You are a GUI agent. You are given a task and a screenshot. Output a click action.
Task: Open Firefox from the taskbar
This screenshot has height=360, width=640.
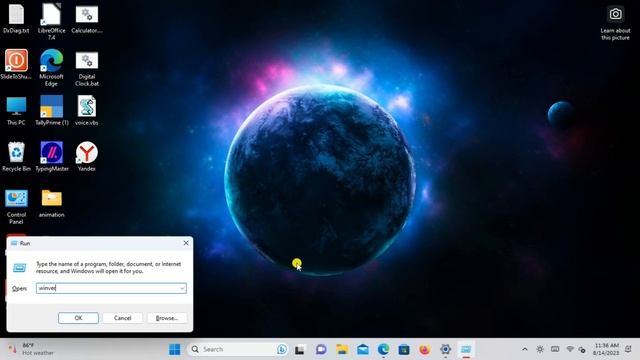pyautogui.click(x=424, y=349)
